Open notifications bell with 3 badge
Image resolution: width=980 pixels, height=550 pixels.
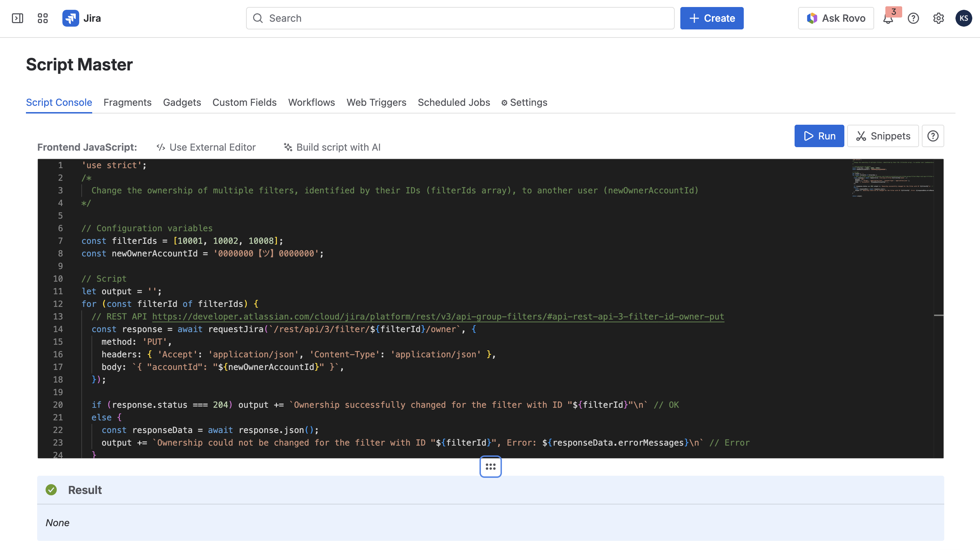pos(888,18)
